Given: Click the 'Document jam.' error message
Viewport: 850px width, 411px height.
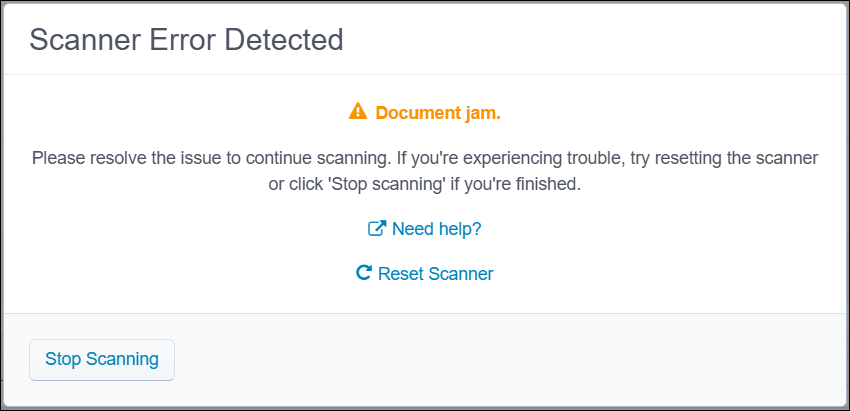Looking at the screenshot, I should [x=437, y=113].
